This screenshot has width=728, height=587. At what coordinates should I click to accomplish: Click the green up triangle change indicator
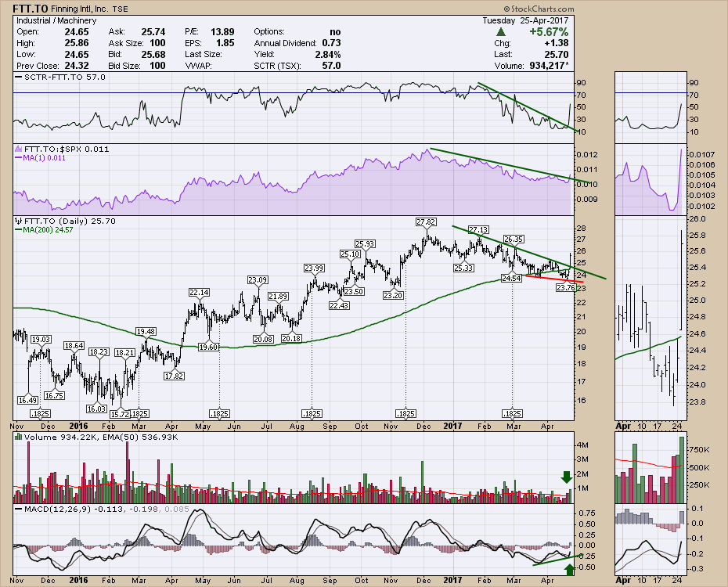[500, 32]
